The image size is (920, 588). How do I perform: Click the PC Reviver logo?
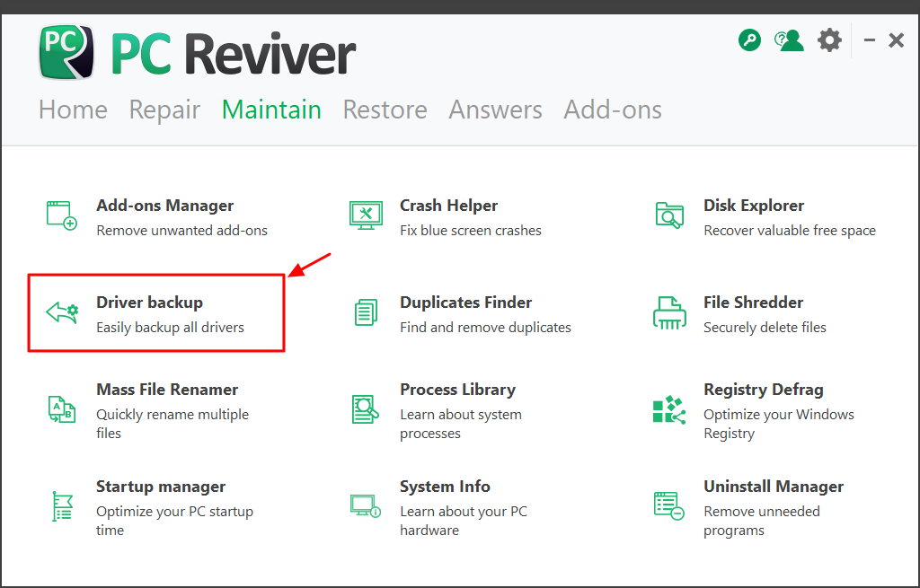click(x=197, y=53)
